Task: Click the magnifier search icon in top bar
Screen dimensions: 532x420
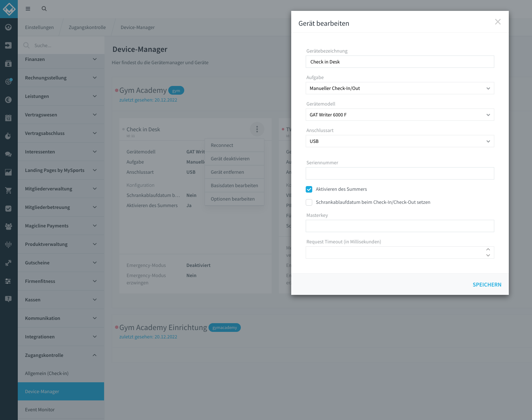Action: point(44,9)
